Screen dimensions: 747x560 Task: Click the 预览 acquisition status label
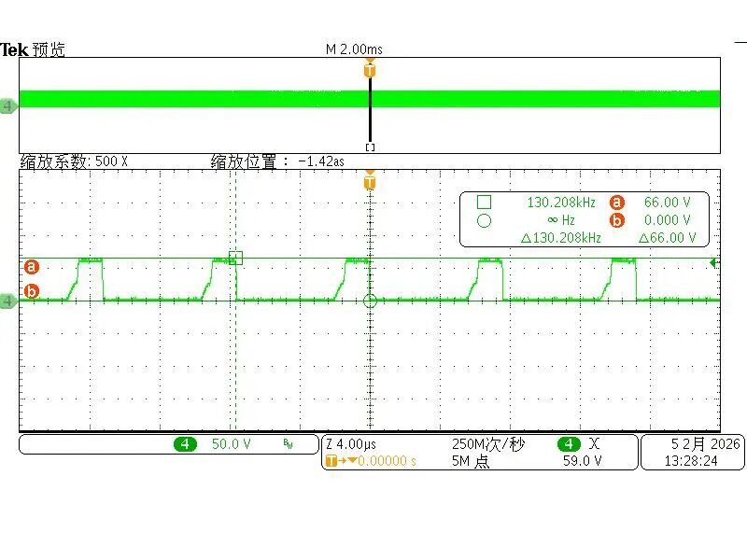[49, 49]
